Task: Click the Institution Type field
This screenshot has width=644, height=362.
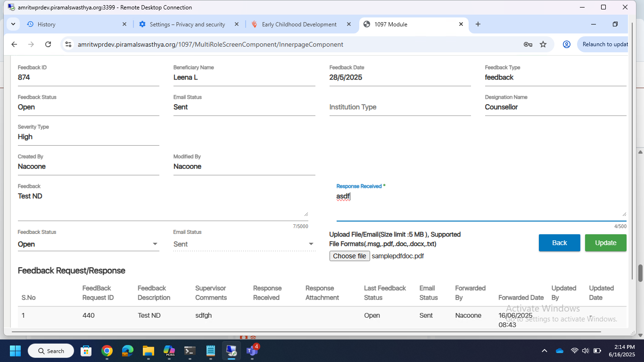Action: pos(400,107)
